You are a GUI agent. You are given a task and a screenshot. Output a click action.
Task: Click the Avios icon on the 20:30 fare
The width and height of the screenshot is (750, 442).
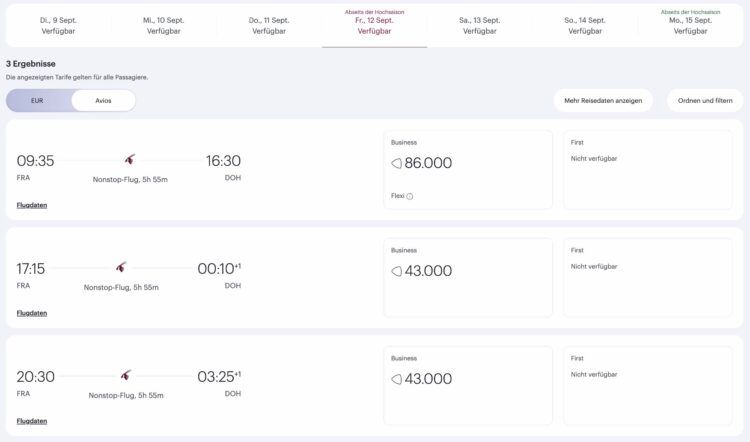click(396, 379)
